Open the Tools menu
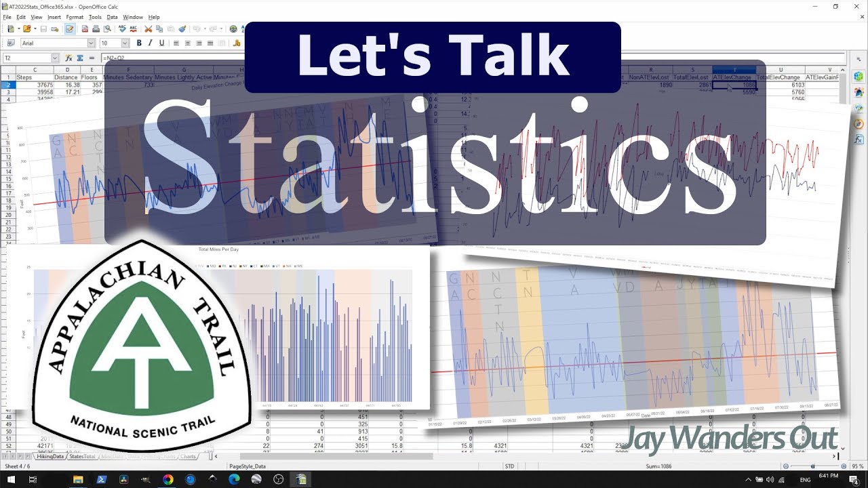Image resolution: width=868 pixels, height=488 pixels. point(95,17)
